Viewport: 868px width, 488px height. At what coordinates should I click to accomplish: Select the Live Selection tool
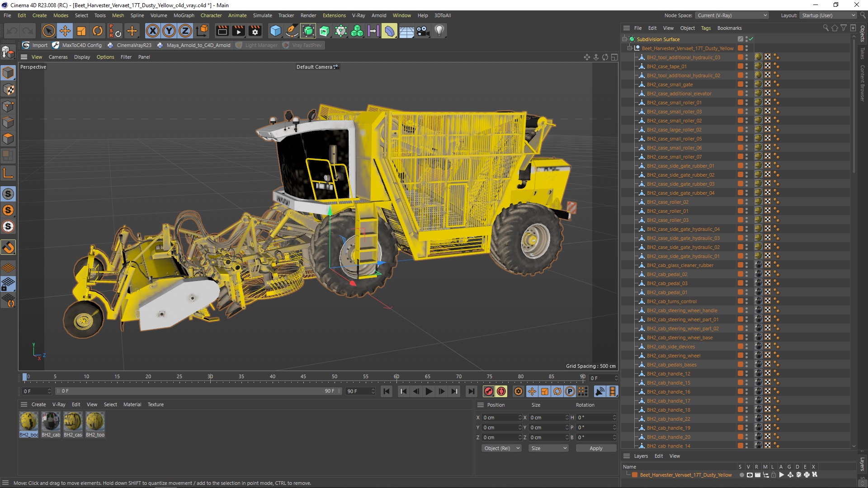(x=48, y=31)
